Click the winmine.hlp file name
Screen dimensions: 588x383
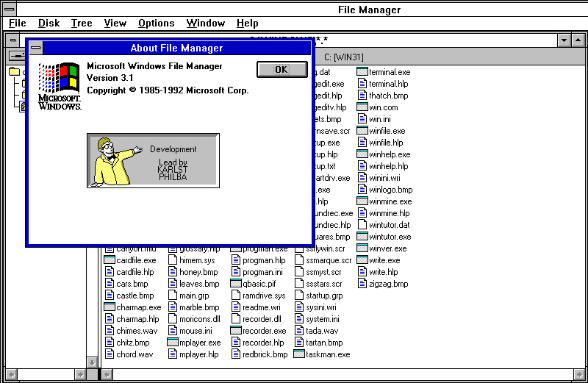pyautogui.click(x=390, y=213)
